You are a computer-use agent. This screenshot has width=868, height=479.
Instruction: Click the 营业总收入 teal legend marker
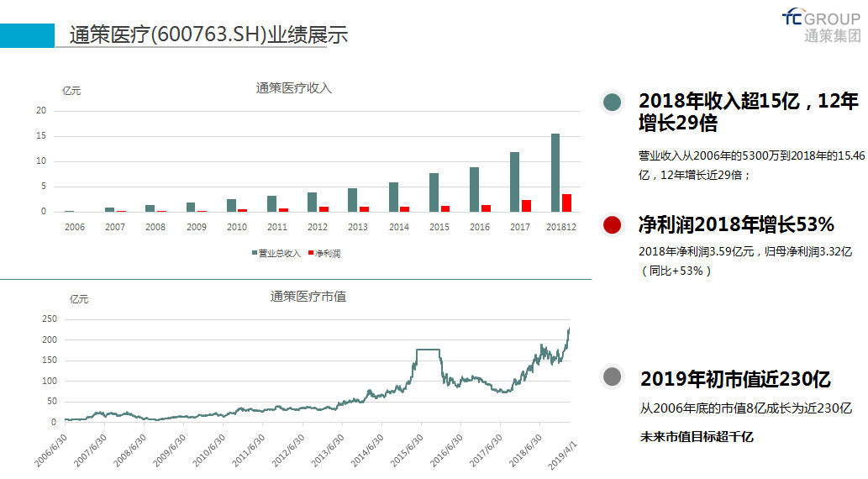click(255, 252)
